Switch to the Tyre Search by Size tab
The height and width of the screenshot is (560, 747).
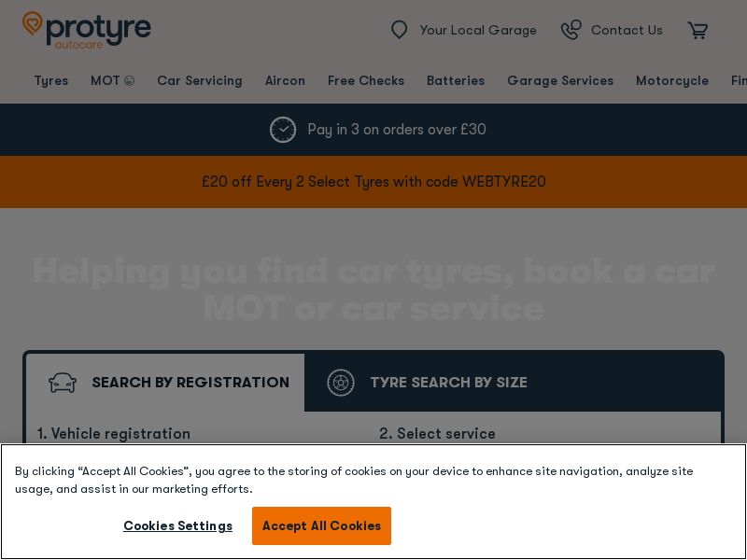449,383
